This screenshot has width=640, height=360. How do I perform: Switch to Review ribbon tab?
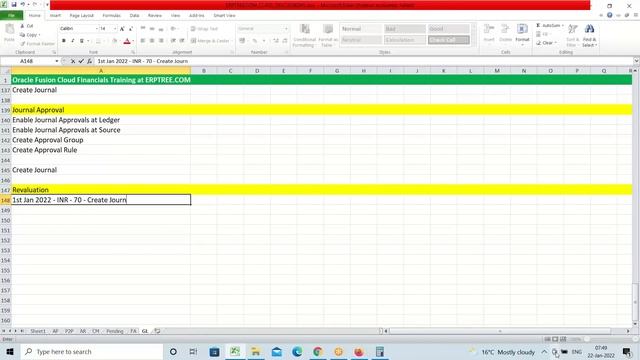pyautogui.click(x=155, y=16)
